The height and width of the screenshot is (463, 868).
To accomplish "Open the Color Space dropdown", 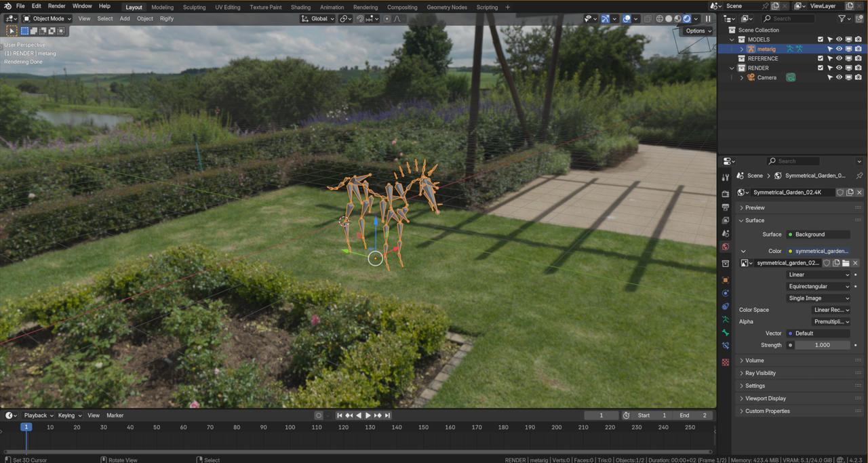I will 831,310.
